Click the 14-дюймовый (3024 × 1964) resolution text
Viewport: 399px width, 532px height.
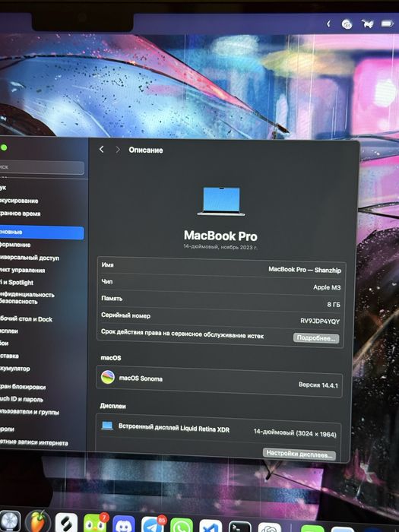pyautogui.click(x=295, y=432)
